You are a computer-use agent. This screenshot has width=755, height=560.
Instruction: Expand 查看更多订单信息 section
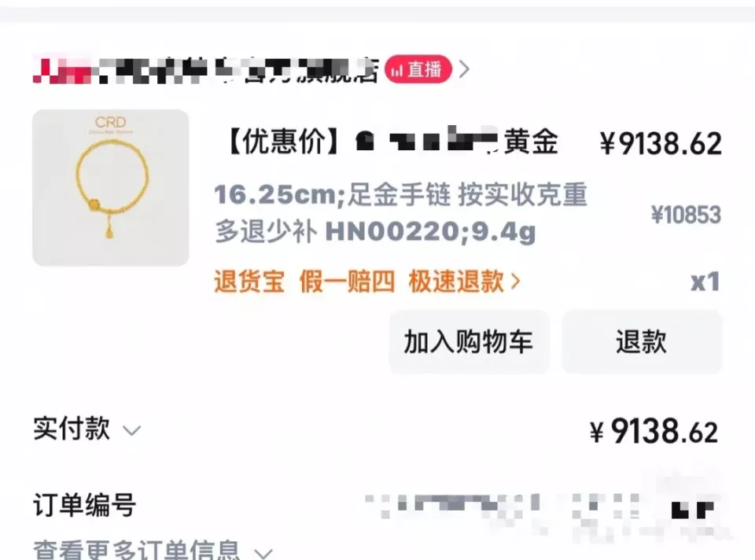[153, 551]
